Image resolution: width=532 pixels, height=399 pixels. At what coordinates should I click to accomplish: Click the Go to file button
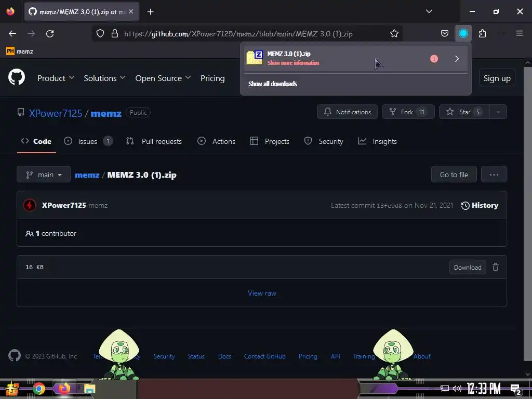pos(454,175)
